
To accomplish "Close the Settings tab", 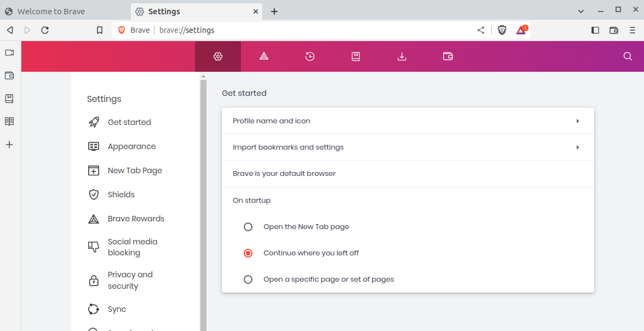I will pyautogui.click(x=256, y=12).
